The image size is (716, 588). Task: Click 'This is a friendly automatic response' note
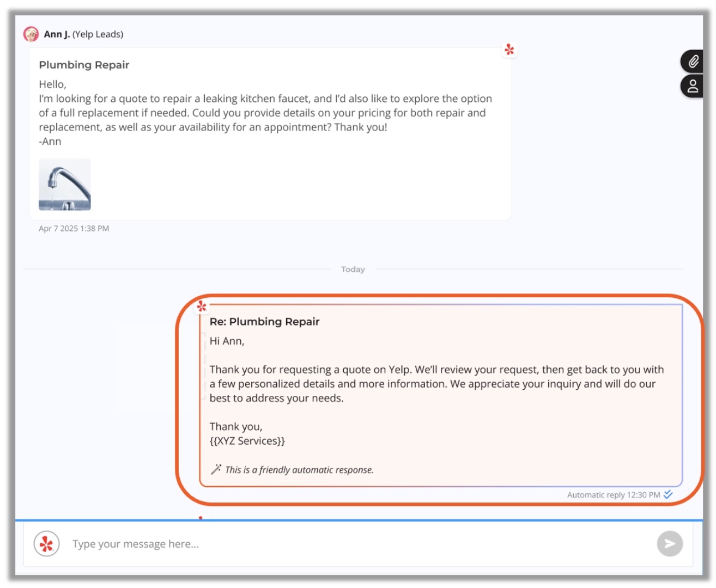pyautogui.click(x=299, y=470)
